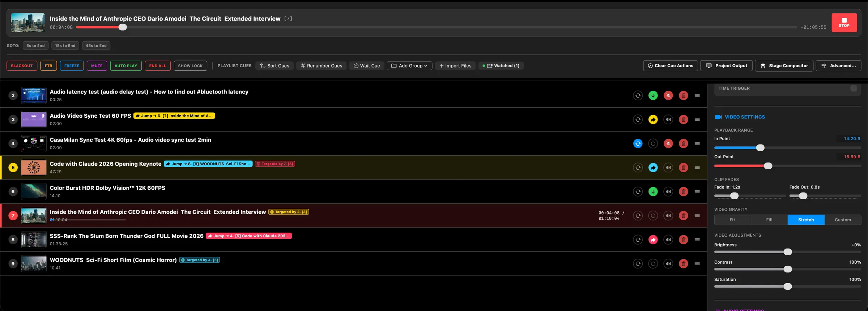Open the Watched (1) folders menu

[501, 66]
